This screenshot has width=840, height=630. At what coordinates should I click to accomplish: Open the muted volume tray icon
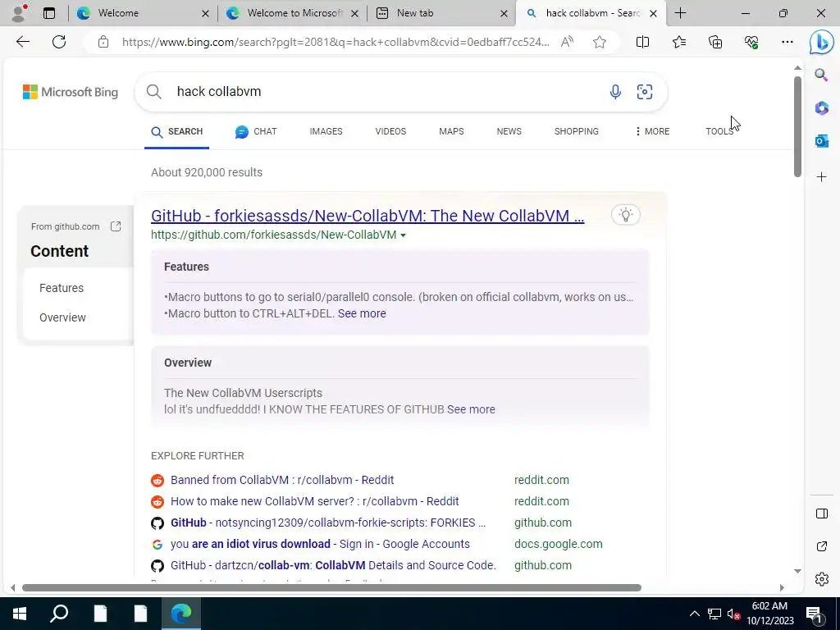pos(733,614)
